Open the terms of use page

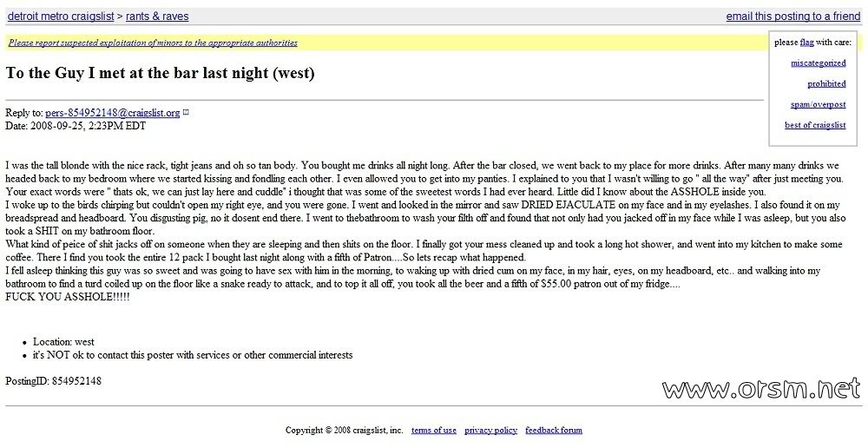pyautogui.click(x=433, y=430)
